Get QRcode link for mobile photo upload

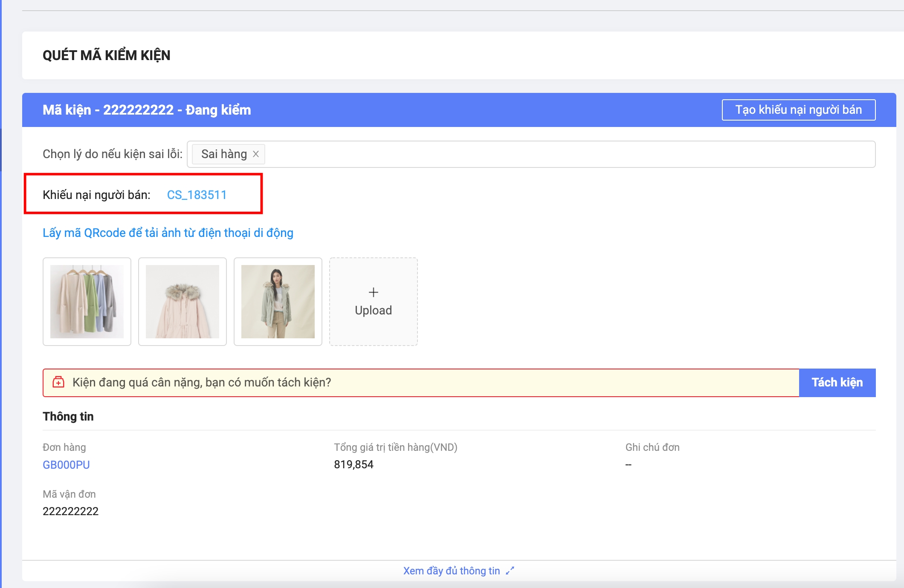[x=168, y=233]
